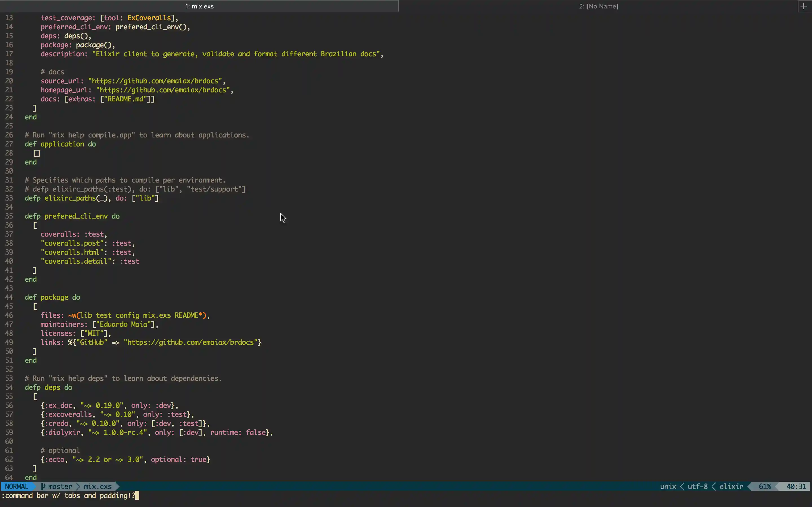Click line number 33 in the gutter
The image size is (812, 507).
click(9, 198)
